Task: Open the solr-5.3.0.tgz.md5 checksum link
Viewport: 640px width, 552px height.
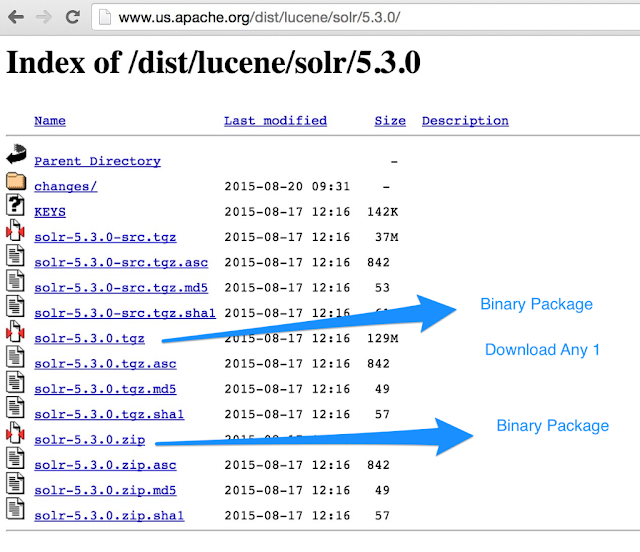Action: [x=105, y=389]
